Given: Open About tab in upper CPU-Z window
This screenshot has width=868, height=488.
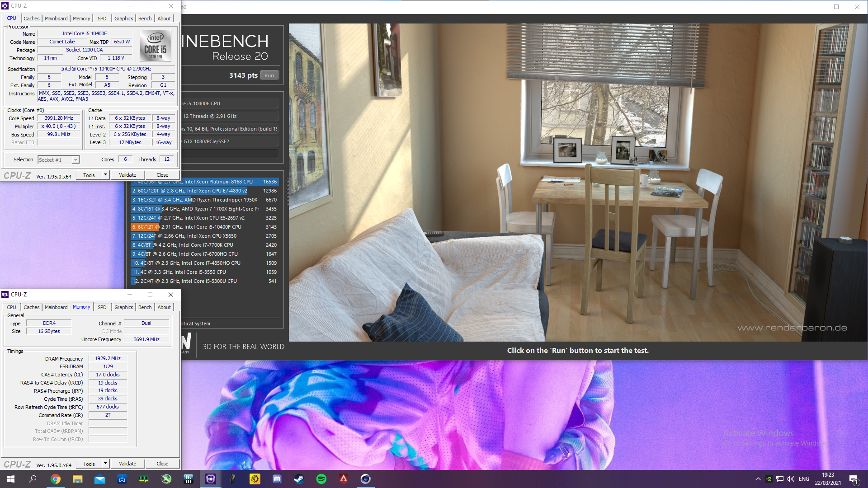Looking at the screenshot, I should coord(164,19).
